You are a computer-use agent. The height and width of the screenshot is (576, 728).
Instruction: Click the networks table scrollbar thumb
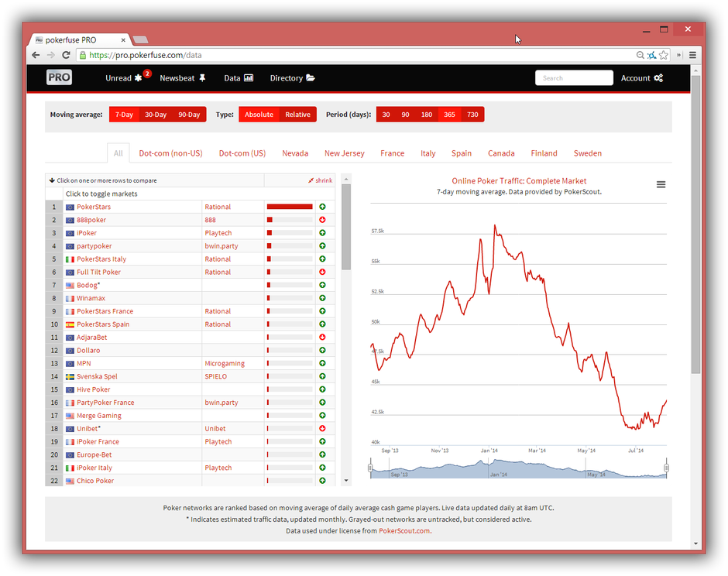pos(346,227)
